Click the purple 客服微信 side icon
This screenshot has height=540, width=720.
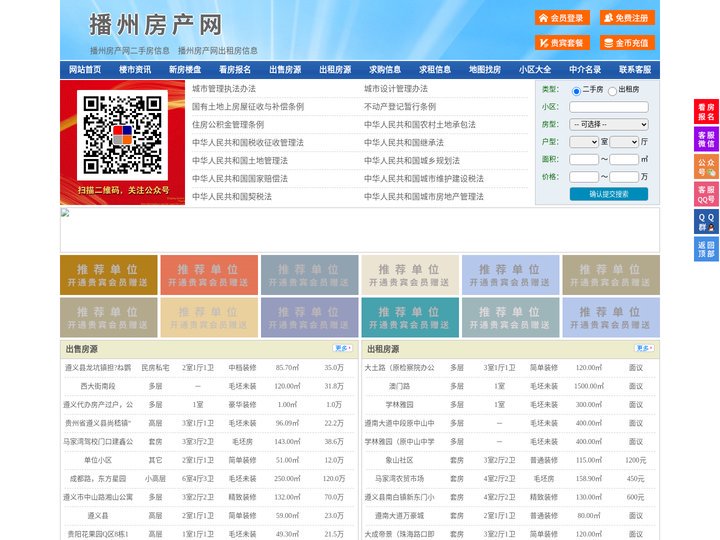(x=706, y=139)
